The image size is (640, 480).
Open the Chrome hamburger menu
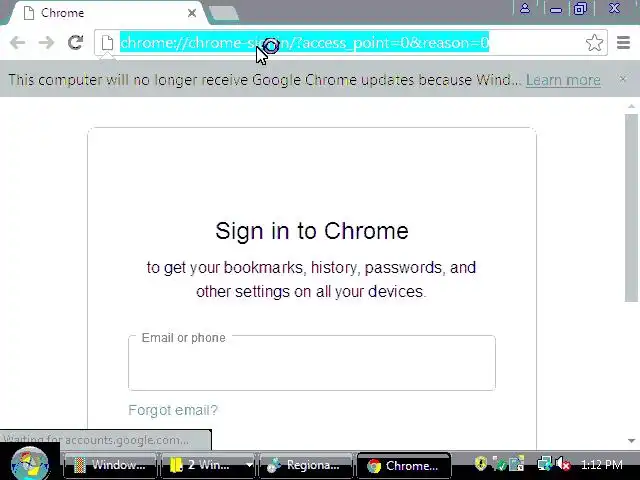pos(623,42)
